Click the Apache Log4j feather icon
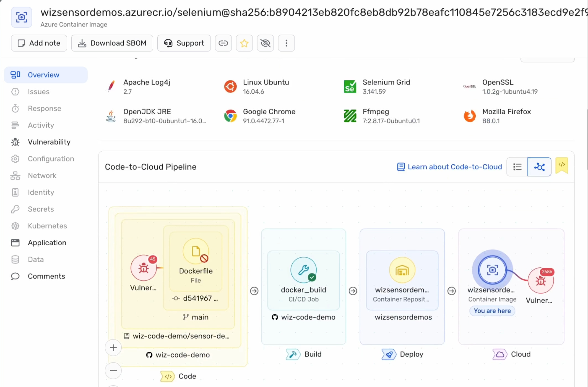The width and height of the screenshot is (588, 387). pos(111,86)
